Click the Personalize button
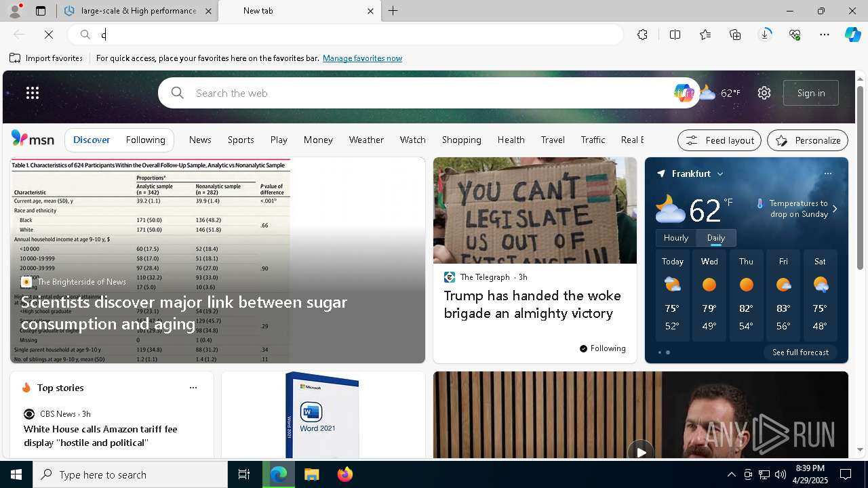The height and width of the screenshot is (488, 868). [808, 140]
